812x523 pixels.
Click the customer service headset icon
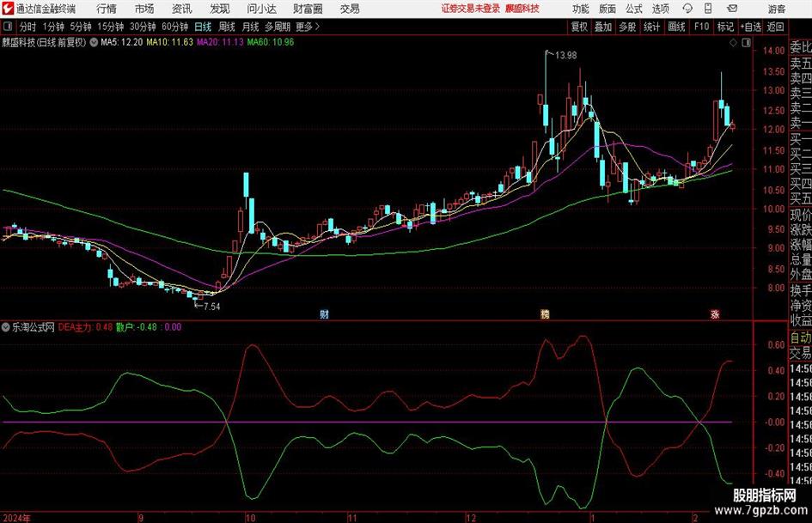687,9
